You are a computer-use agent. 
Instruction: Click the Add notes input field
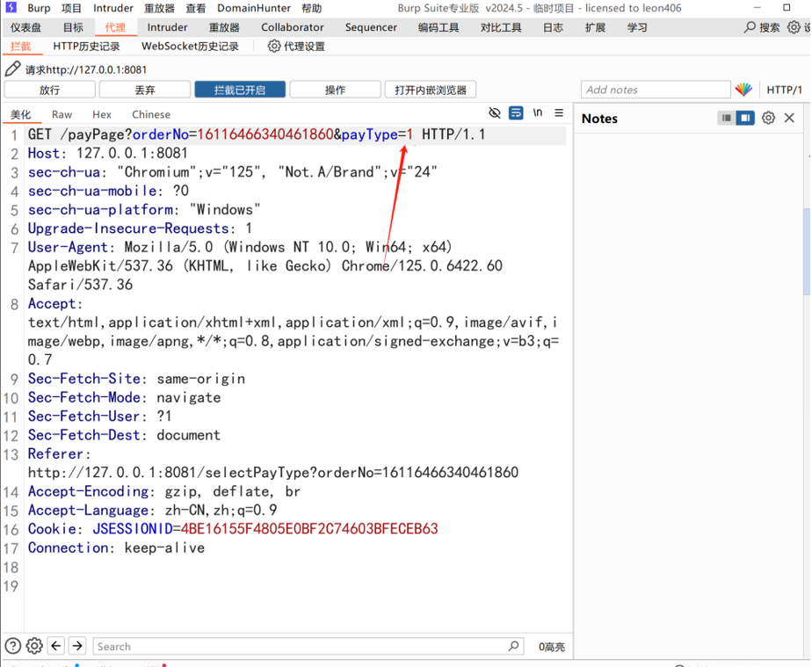(655, 90)
